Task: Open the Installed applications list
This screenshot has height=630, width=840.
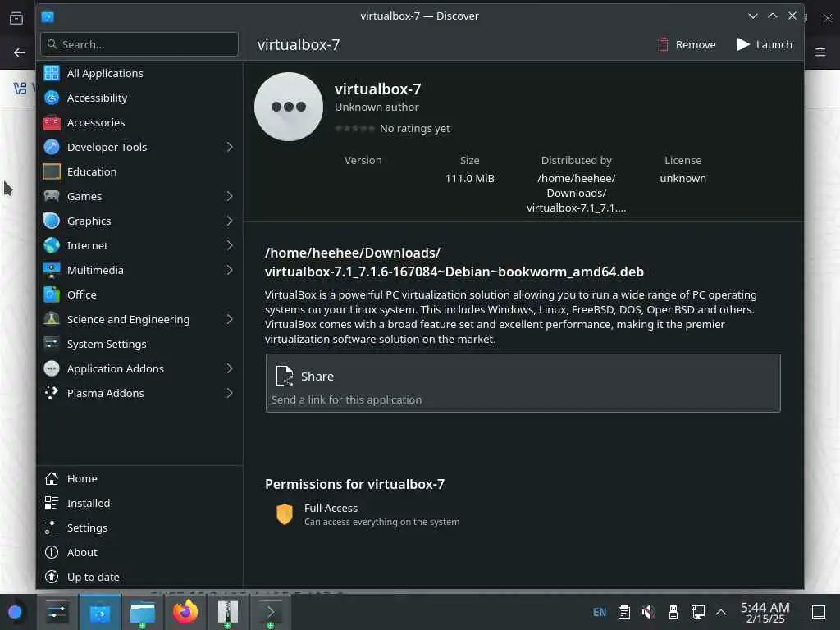Action: tap(139, 503)
